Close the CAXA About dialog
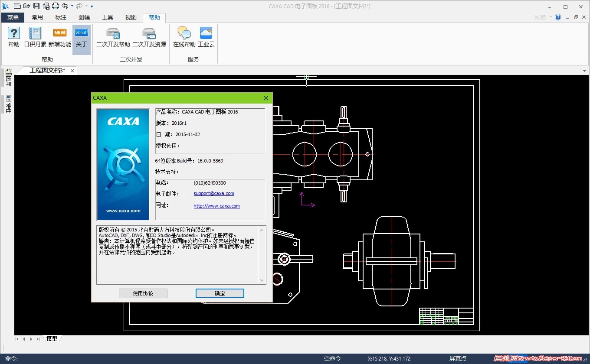The image size is (590, 364). [x=266, y=98]
